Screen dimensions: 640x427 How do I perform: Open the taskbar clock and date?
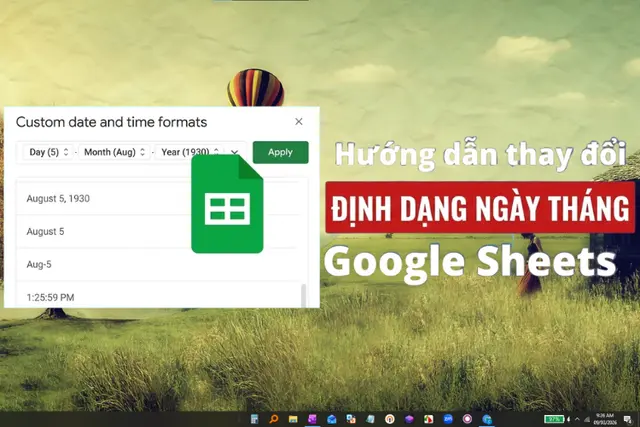pos(604,419)
